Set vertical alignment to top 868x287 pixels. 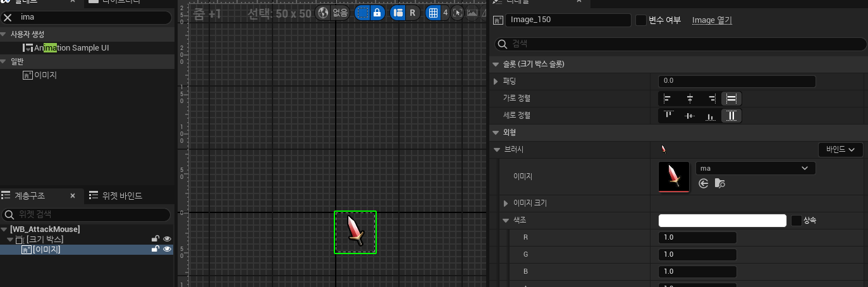point(668,116)
